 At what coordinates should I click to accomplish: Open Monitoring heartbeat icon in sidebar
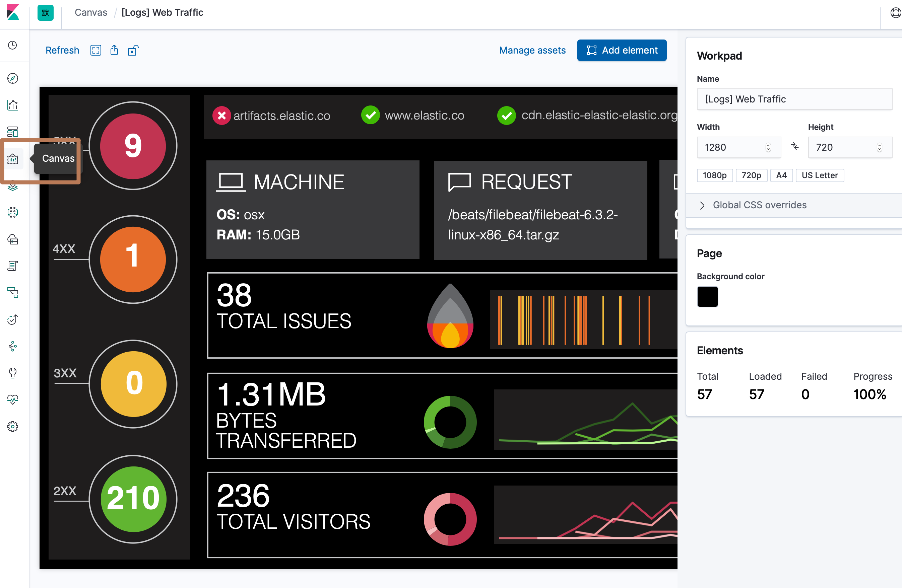click(x=12, y=399)
